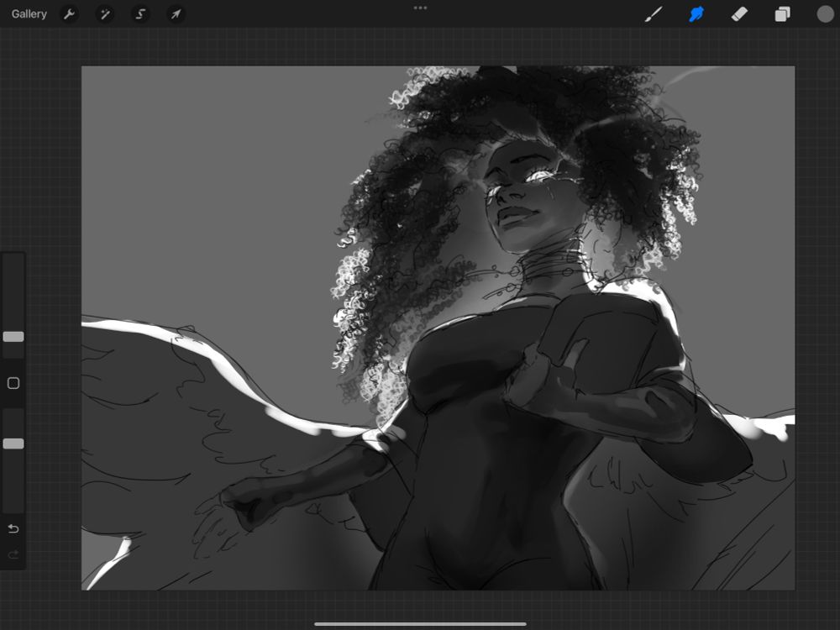Open the color picker circle
This screenshot has height=630, width=840.
[x=825, y=14]
